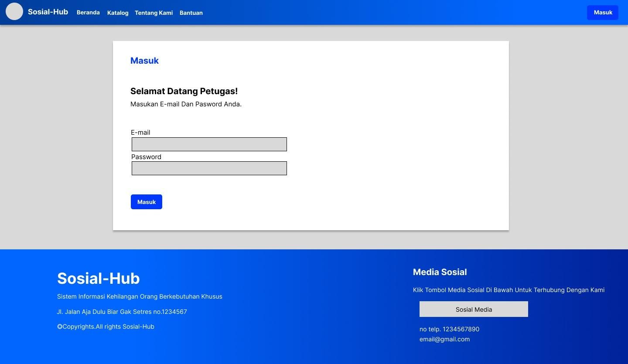The width and height of the screenshot is (628, 364).
Task: Click the Password field label
Action: click(x=146, y=157)
